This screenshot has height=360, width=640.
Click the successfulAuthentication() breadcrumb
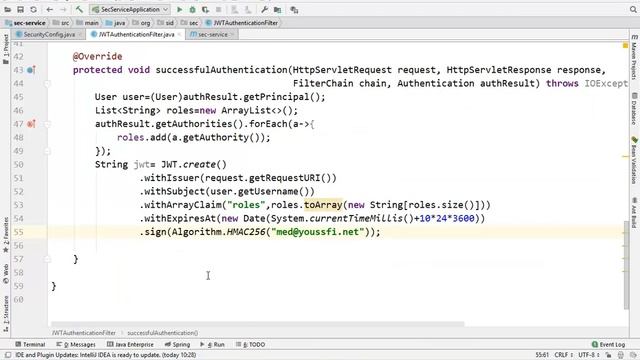click(x=162, y=333)
